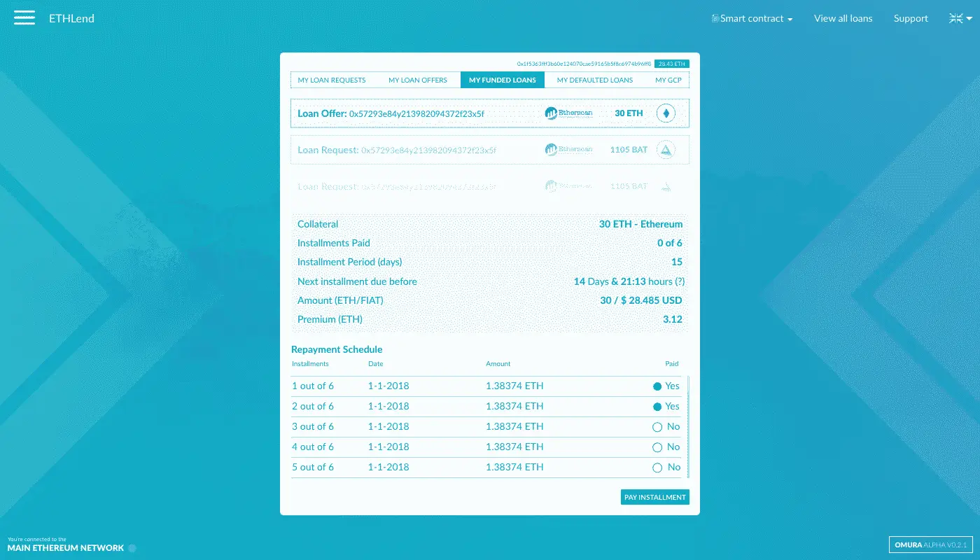Mark installment 3 out of 6 as paid
The image size is (980, 560).
[x=657, y=426]
